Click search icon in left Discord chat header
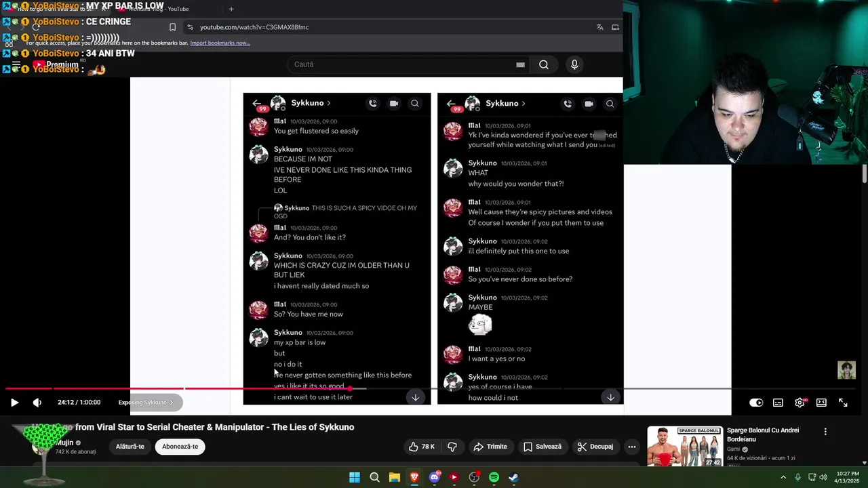 pos(415,104)
